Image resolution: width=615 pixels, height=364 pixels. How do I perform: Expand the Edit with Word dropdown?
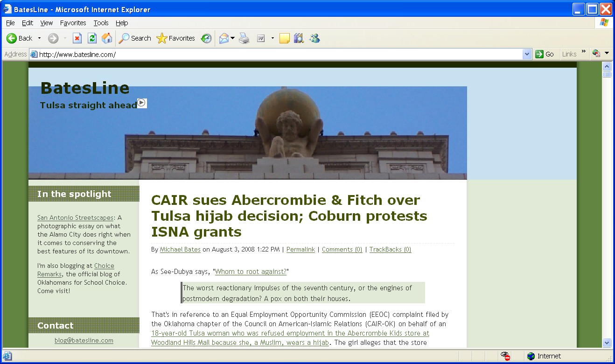273,38
